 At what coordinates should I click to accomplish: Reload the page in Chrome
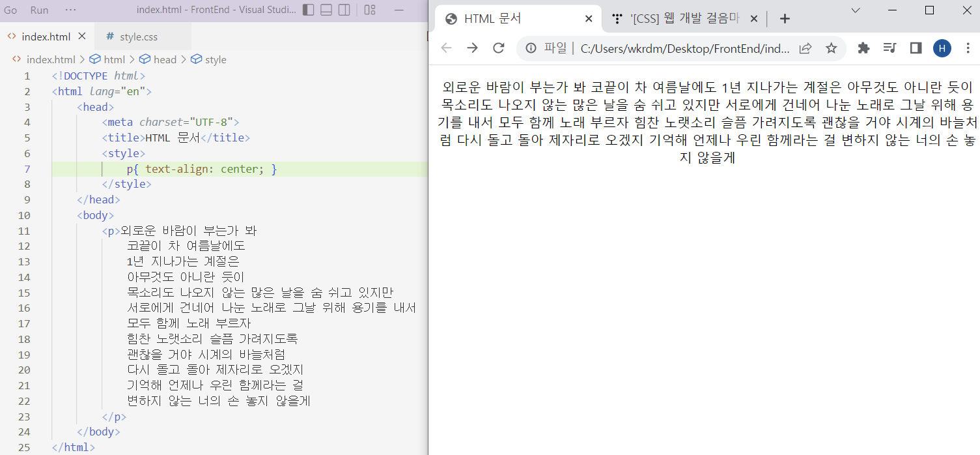(499, 48)
